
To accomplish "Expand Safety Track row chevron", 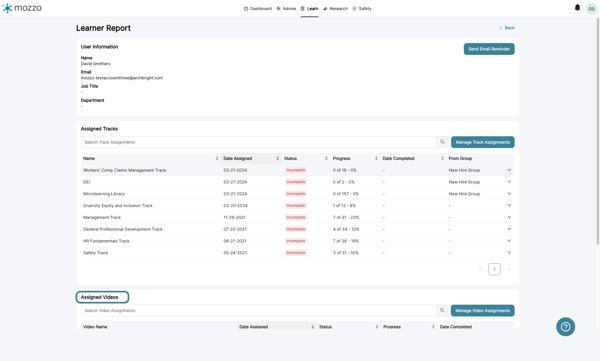I will coord(509,253).
